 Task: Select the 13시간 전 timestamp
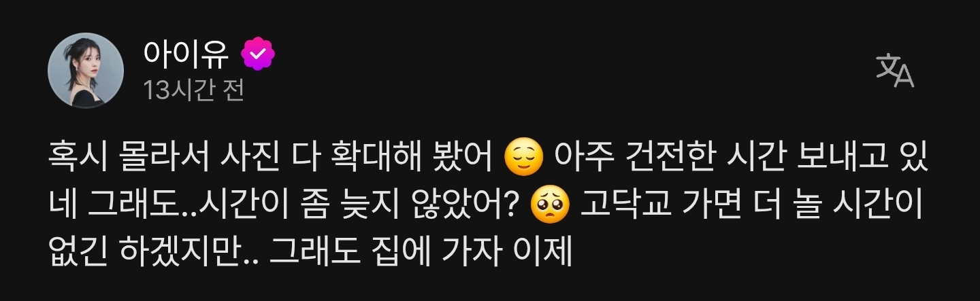coord(193,90)
